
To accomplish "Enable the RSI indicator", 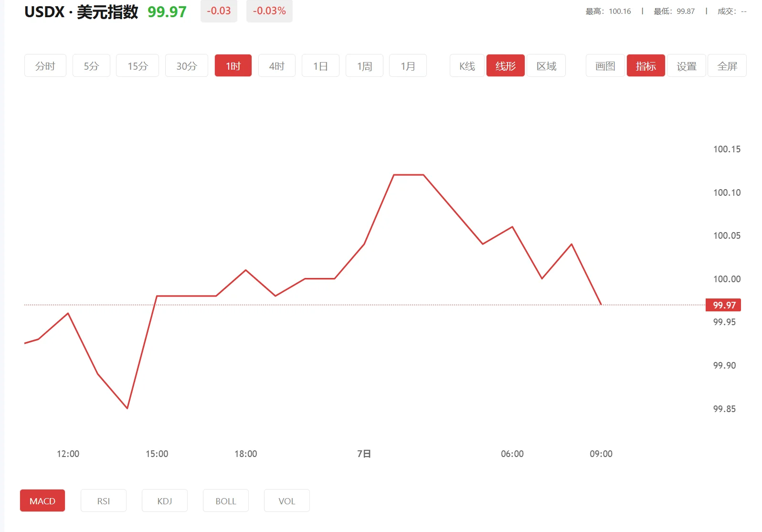I will click(104, 501).
